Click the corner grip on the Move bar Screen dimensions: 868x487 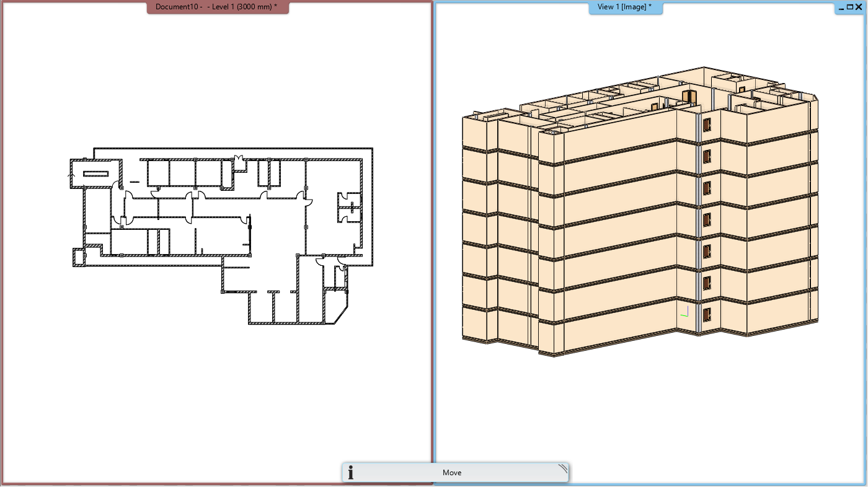[x=562, y=468]
